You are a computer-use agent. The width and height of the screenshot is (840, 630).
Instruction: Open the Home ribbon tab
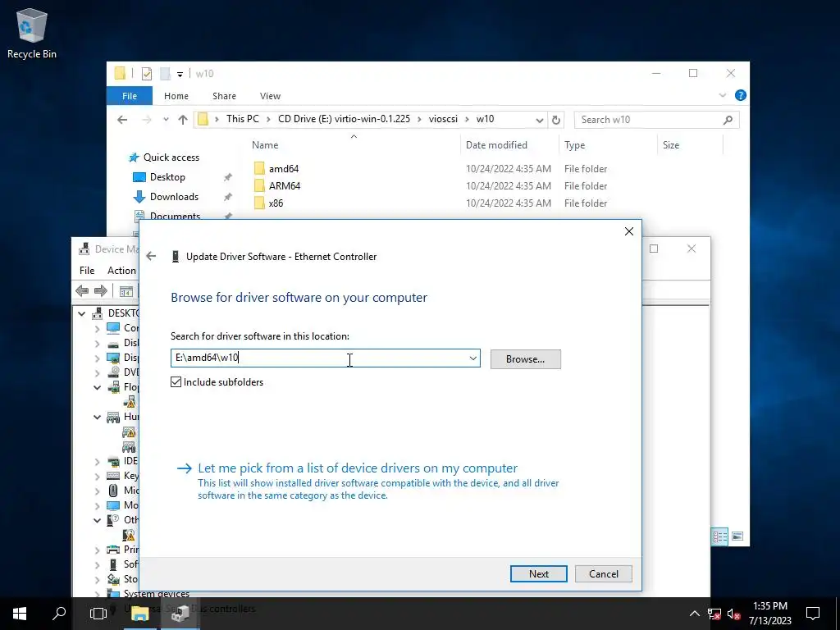pyautogui.click(x=176, y=96)
